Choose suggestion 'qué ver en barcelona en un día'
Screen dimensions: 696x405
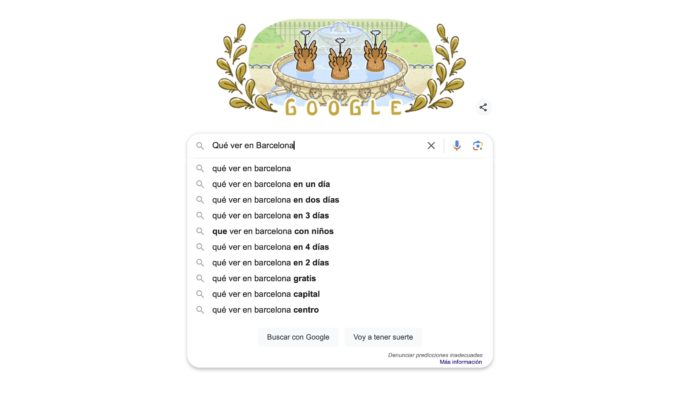[340, 184]
